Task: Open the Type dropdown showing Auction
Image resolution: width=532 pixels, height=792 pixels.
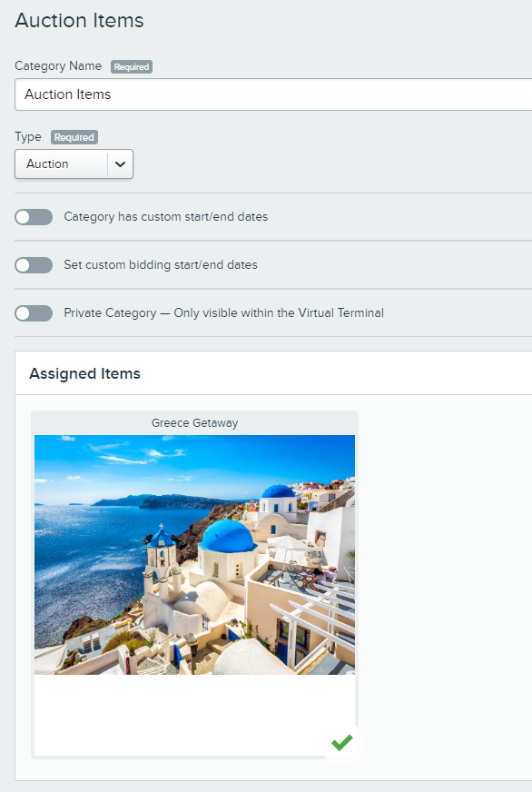Action: pos(74,163)
